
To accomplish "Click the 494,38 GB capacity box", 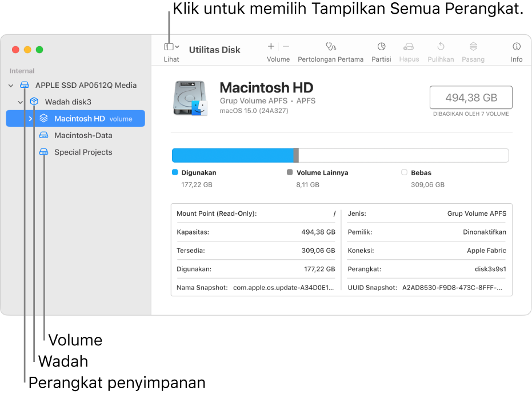I will 471,98.
